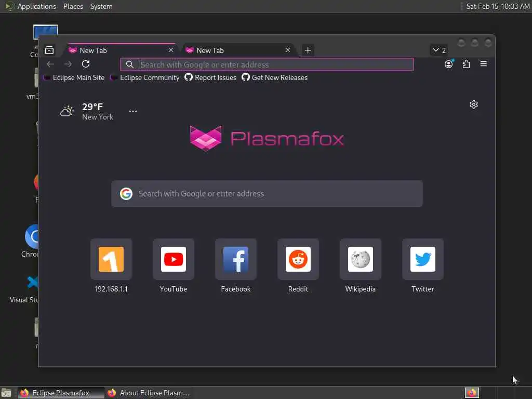Click the Plasmafox fox logo

coord(206,138)
